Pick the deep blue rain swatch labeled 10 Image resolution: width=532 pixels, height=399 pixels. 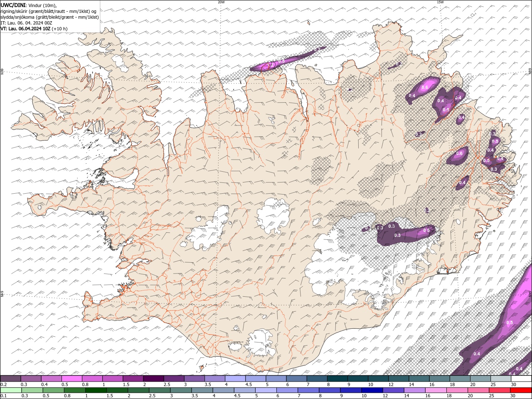(372, 390)
